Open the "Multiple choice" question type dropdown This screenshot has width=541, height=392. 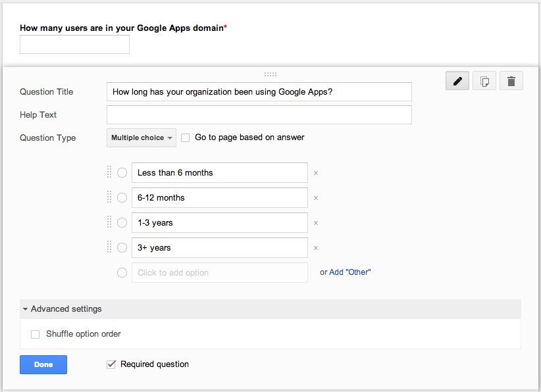[x=142, y=138]
